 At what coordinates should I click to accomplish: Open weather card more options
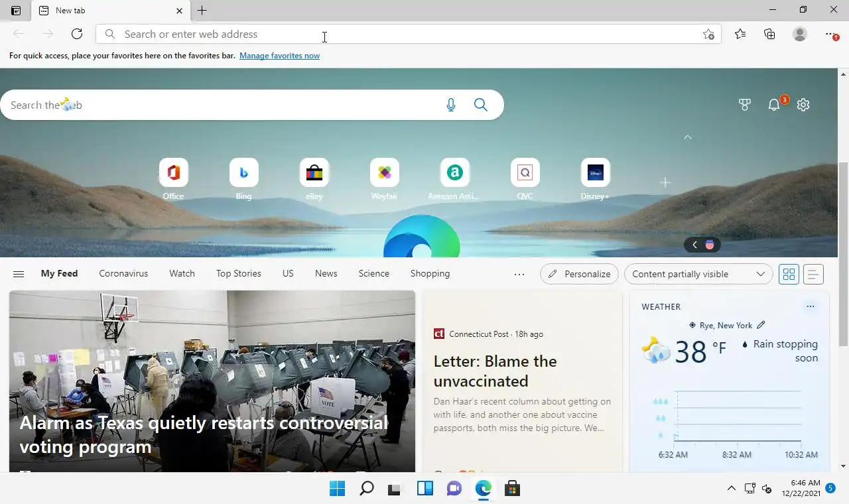[810, 306]
